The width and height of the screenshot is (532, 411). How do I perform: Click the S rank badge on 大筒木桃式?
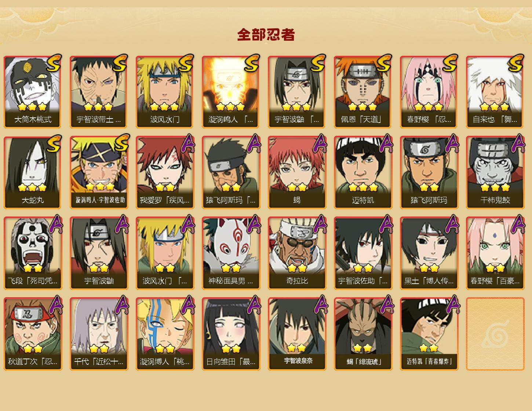pyautogui.click(x=54, y=63)
